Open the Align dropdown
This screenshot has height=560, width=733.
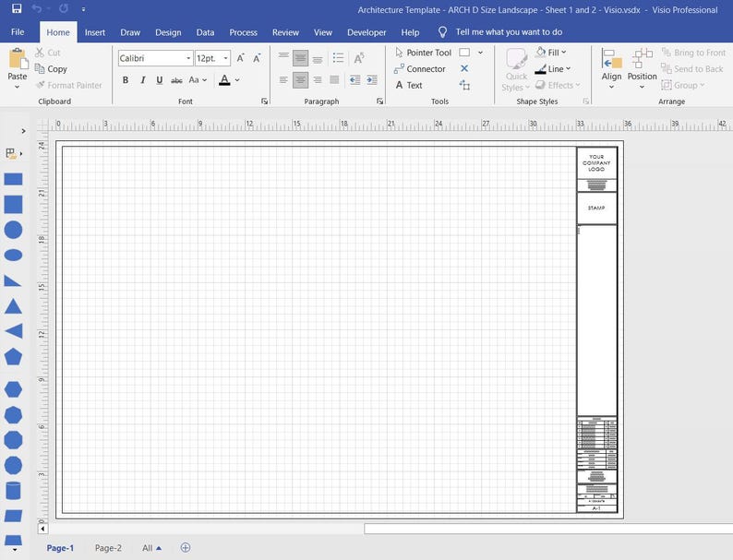pyautogui.click(x=611, y=68)
